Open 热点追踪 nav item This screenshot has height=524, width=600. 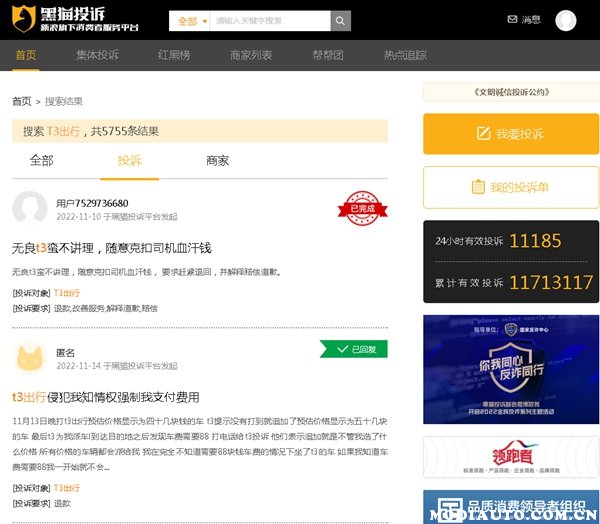tap(405, 55)
